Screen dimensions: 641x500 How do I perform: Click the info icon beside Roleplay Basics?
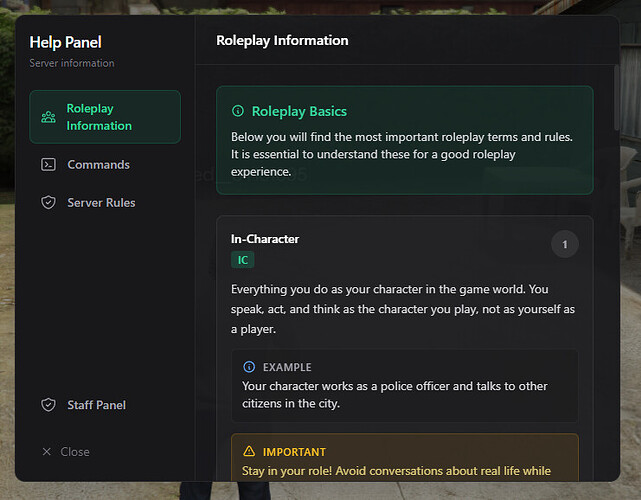coord(238,111)
